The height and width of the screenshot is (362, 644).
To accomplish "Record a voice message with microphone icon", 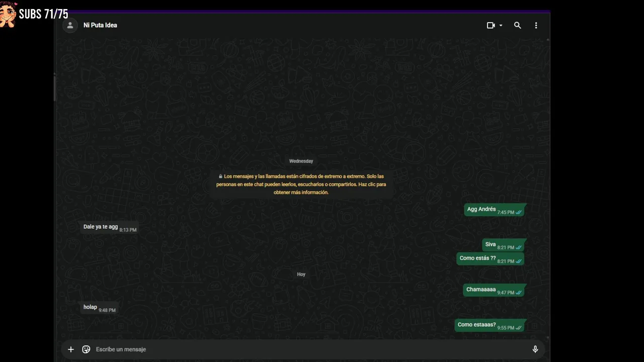I will point(535,349).
